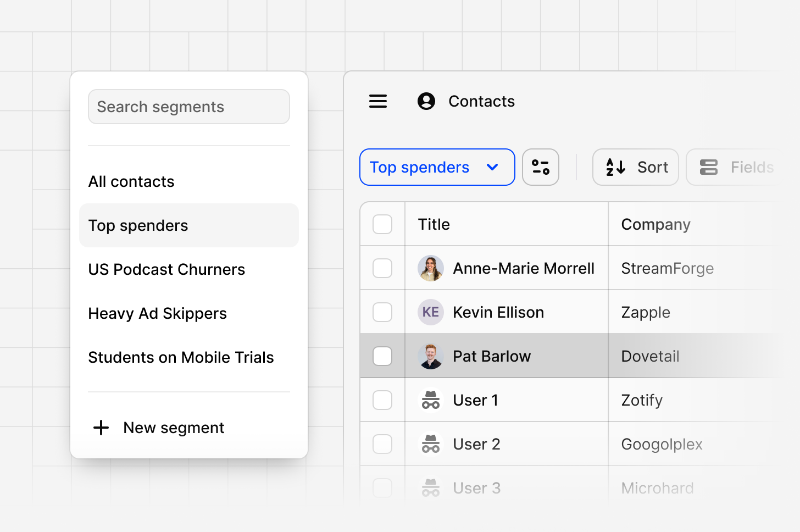This screenshot has width=800, height=532.
Task: Check the checkbox next to Anne-Marie Morrell
Action: 382,268
